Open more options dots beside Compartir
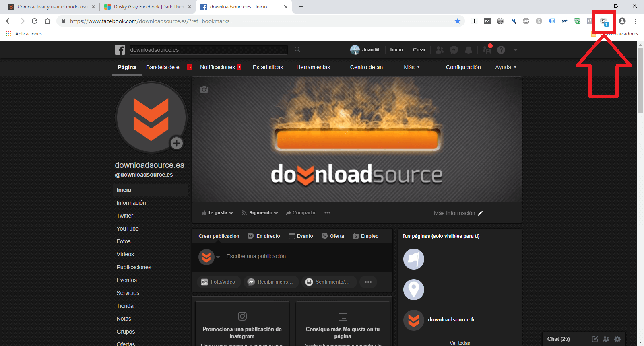Image resolution: width=644 pixels, height=346 pixels. pos(327,213)
